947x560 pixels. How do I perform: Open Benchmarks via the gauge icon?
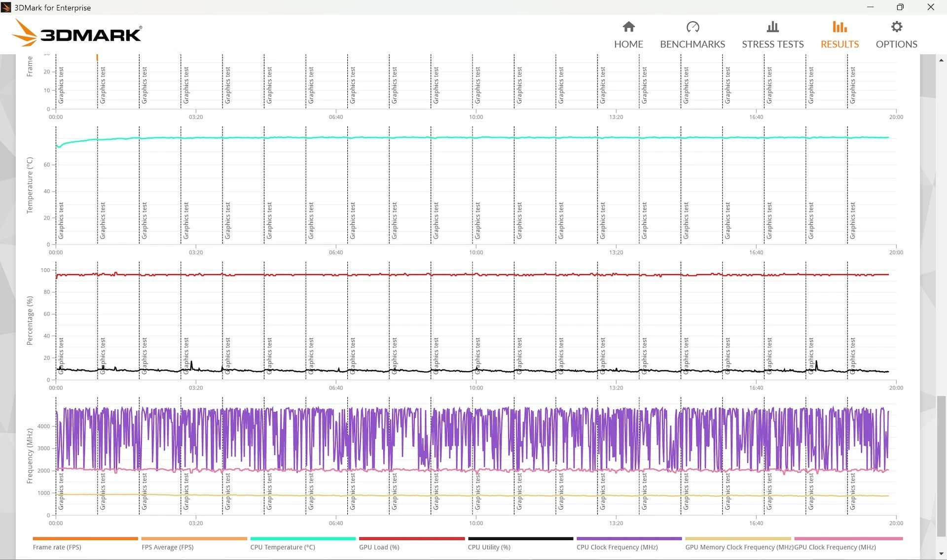692,27
